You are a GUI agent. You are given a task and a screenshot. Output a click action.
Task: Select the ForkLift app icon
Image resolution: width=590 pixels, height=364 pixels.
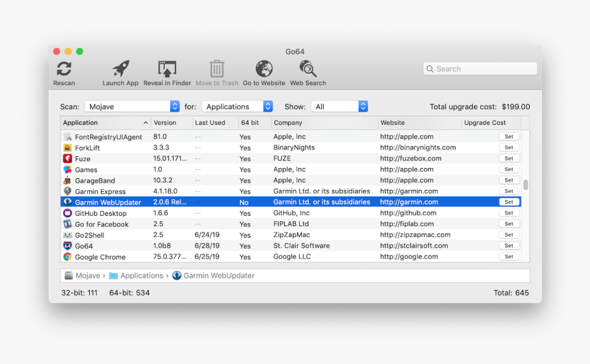[x=67, y=147]
